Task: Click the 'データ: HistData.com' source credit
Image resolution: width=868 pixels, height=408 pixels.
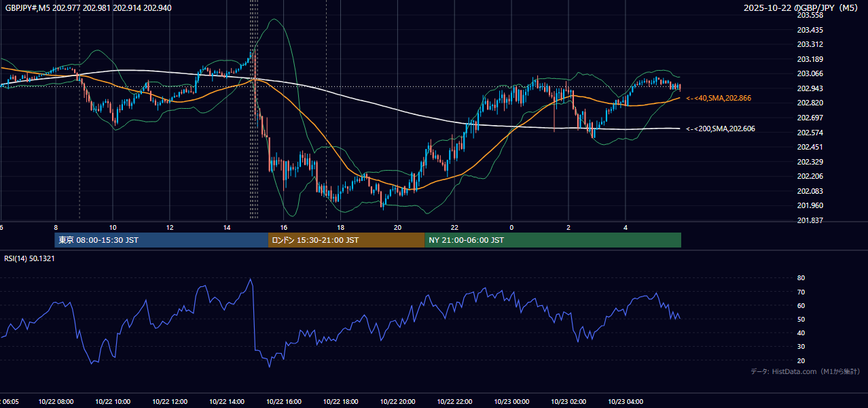Action: tap(805, 371)
